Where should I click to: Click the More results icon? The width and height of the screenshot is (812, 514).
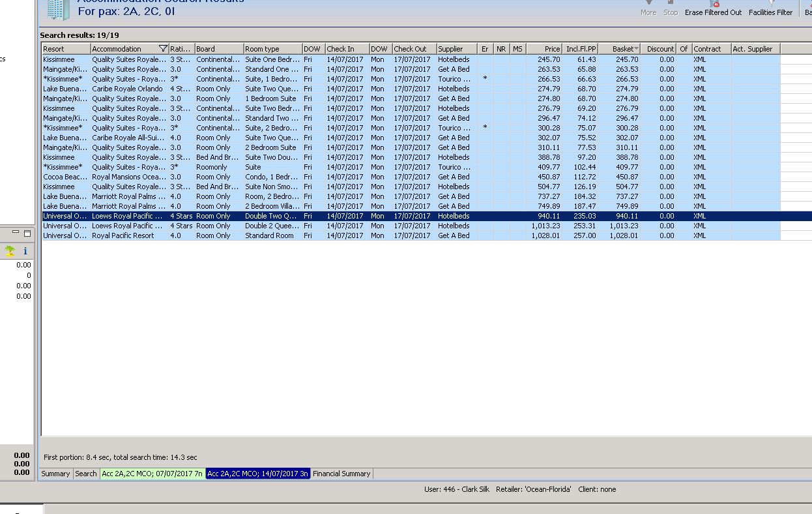pos(648,4)
